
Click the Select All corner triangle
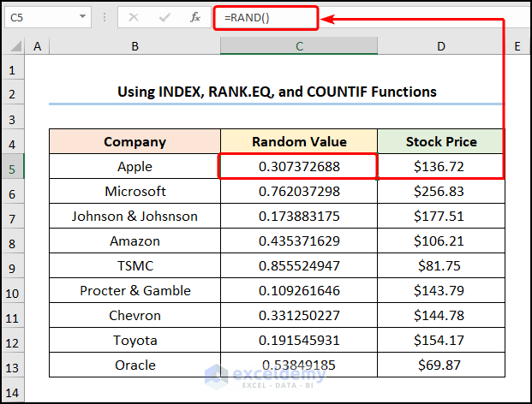13,46
